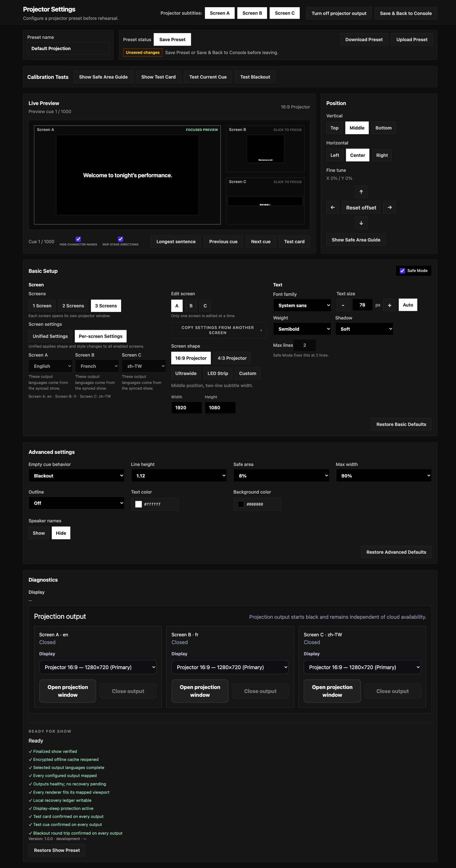Expand Empty cue behavior dropdown
The height and width of the screenshot is (868, 456).
pos(77,476)
